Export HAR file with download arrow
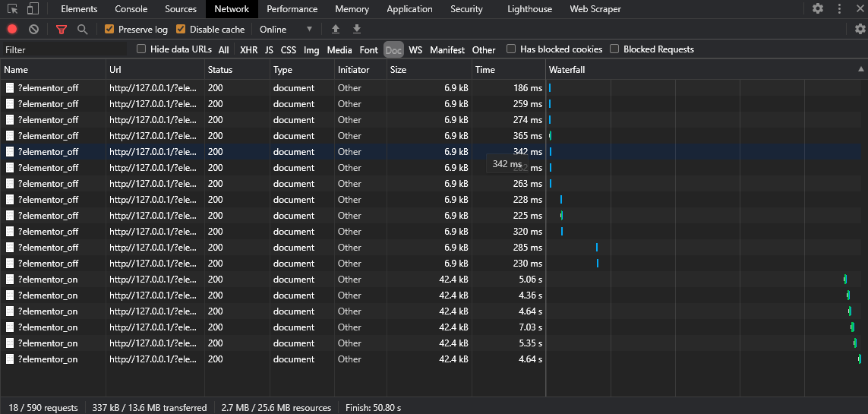 coord(357,29)
